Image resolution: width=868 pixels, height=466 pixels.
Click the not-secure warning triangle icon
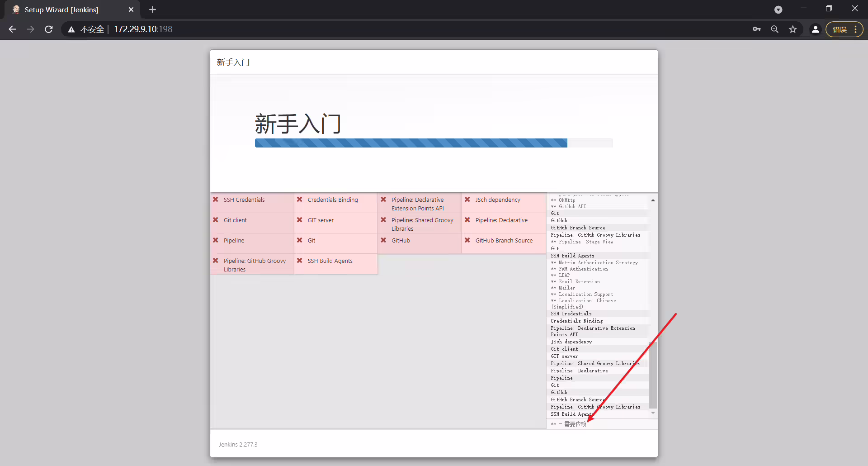click(71, 29)
